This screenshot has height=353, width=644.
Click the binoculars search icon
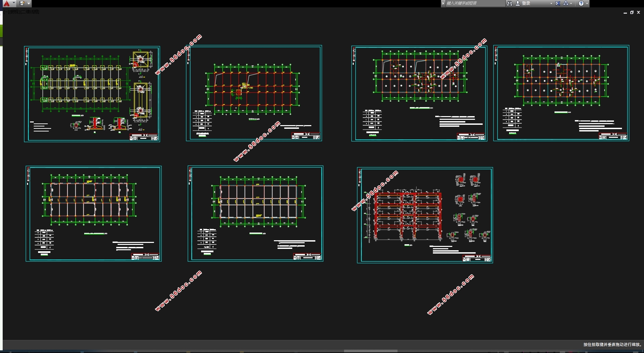point(509,3)
